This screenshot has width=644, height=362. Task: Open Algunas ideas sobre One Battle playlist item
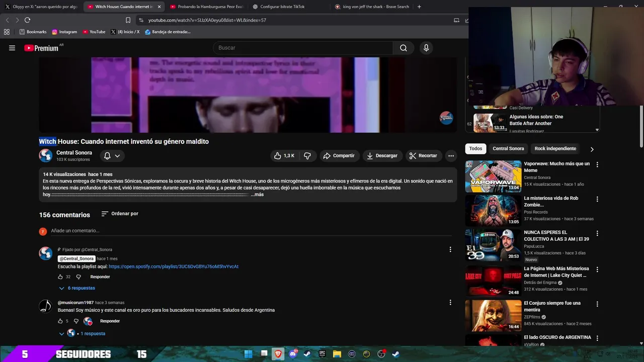click(x=533, y=122)
